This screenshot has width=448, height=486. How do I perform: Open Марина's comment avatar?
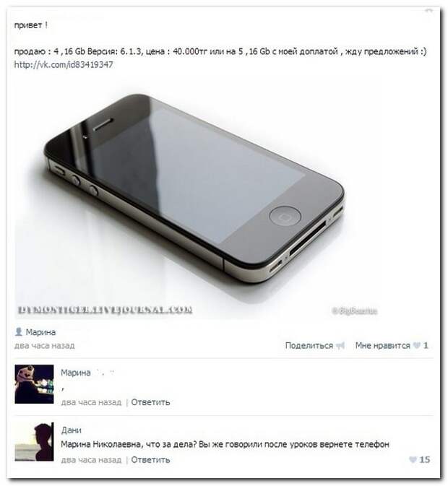(34, 384)
